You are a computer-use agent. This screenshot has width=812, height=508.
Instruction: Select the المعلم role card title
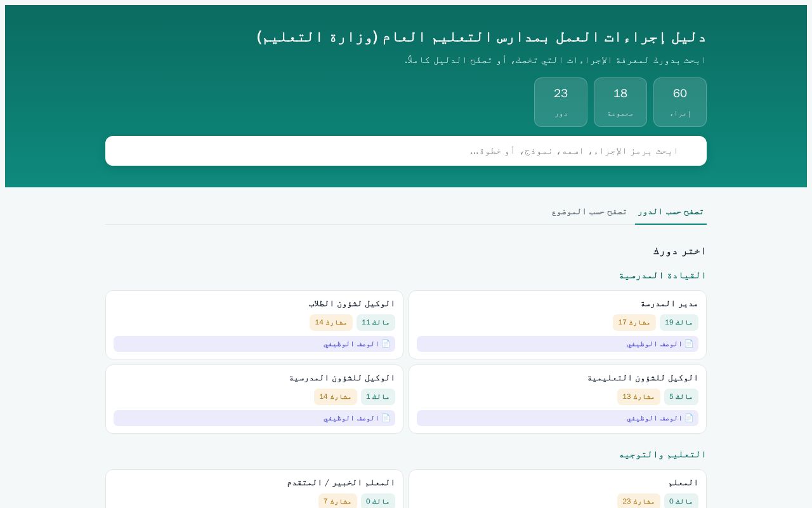[683, 483]
